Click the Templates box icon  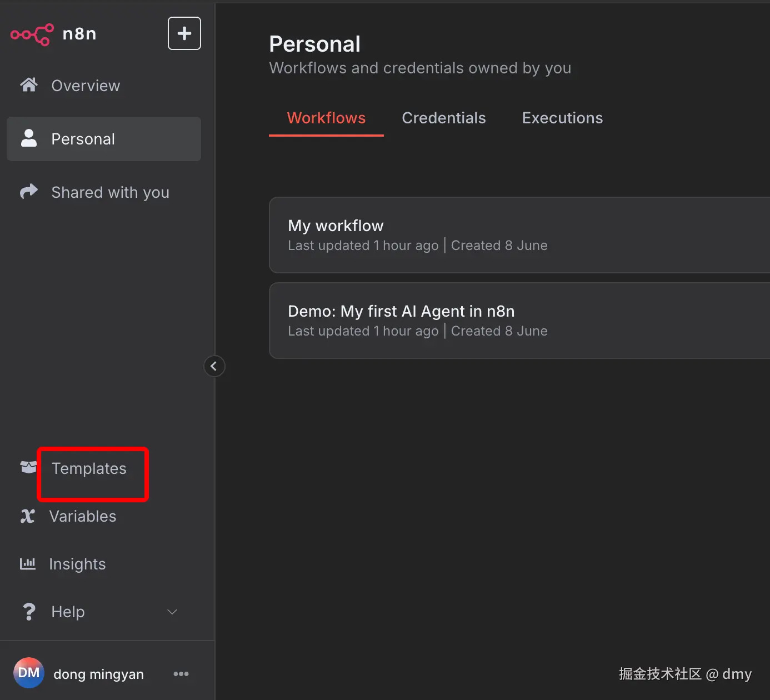point(28,467)
